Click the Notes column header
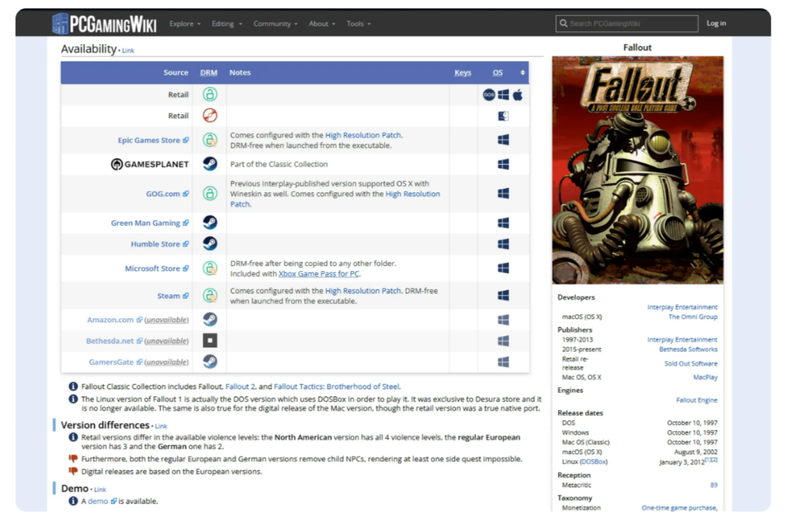 [239, 72]
